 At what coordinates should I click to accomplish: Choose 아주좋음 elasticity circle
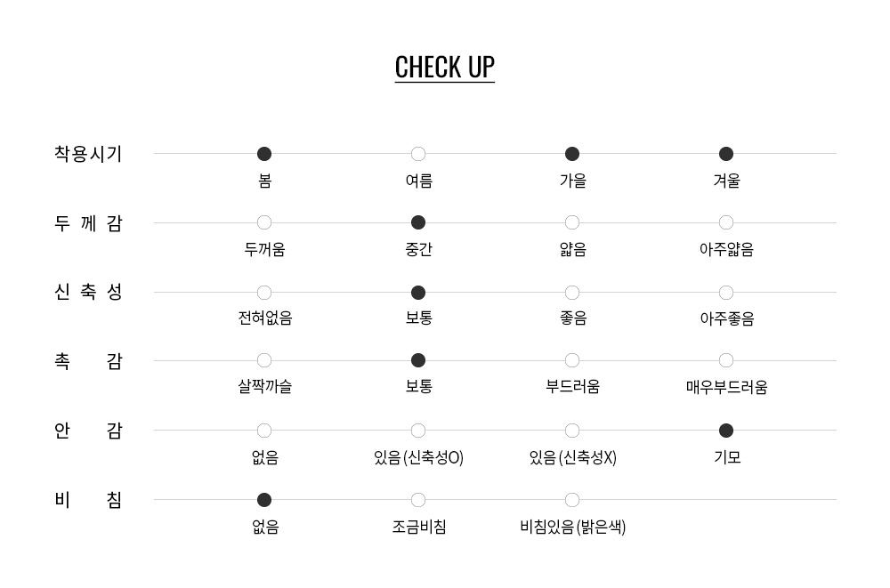pyautogui.click(x=726, y=293)
